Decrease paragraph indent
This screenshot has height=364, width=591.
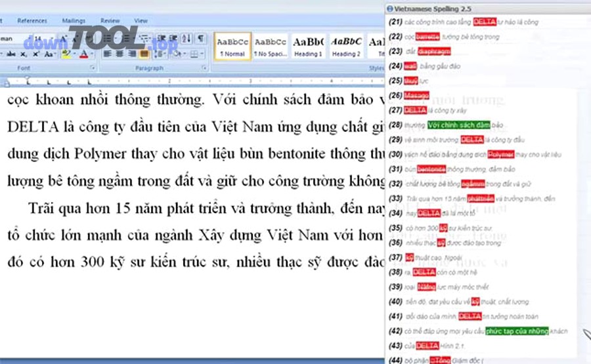[x=162, y=39]
